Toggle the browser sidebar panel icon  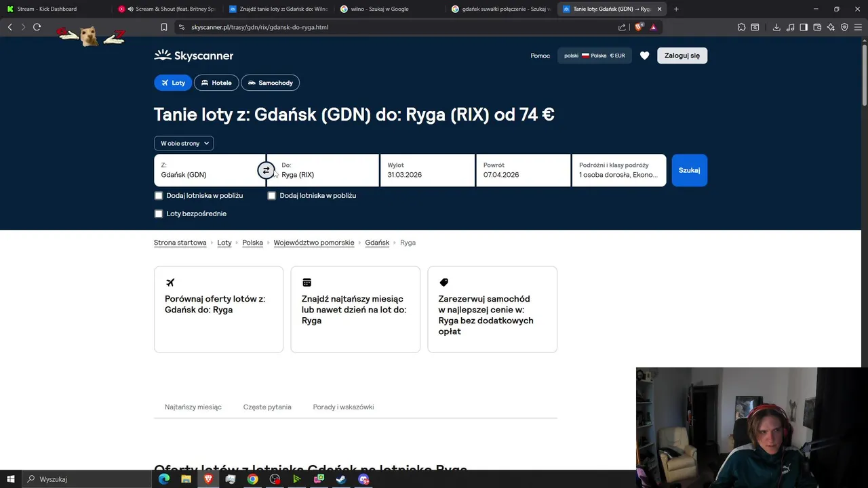click(x=804, y=27)
